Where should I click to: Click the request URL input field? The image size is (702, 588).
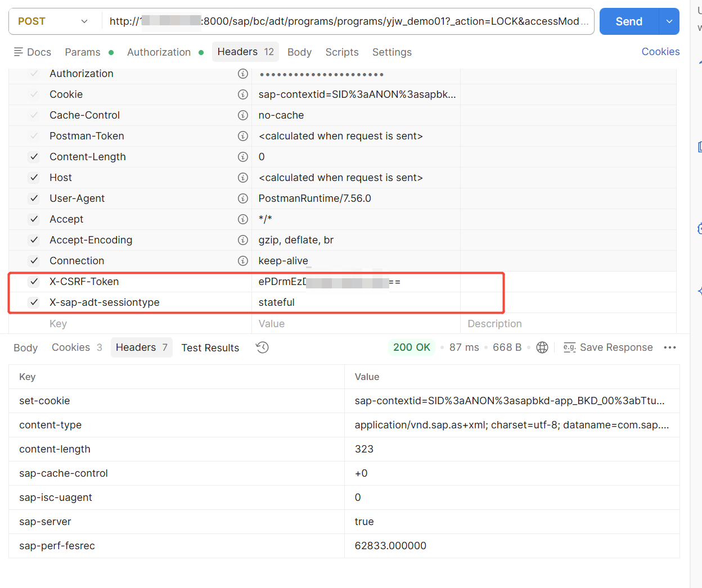348,21
